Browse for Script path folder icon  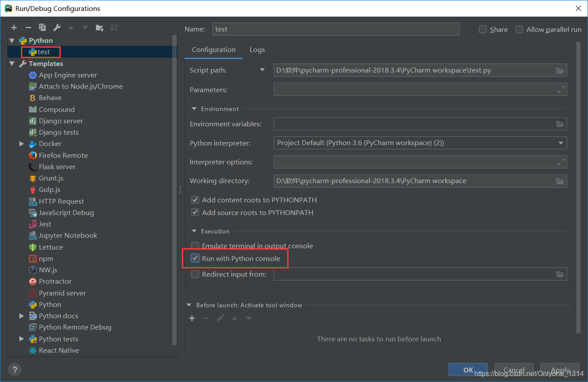[560, 70]
